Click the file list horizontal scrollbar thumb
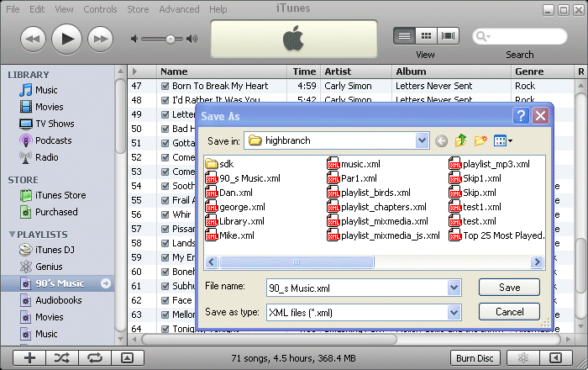 click(x=297, y=262)
